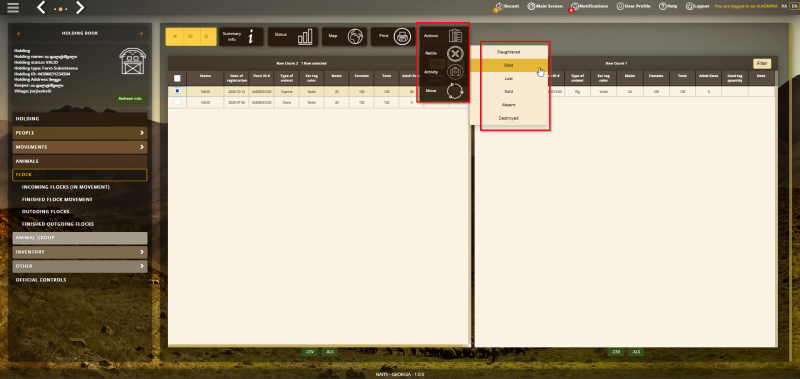Open Outgoing Flocks

tap(46, 212)
